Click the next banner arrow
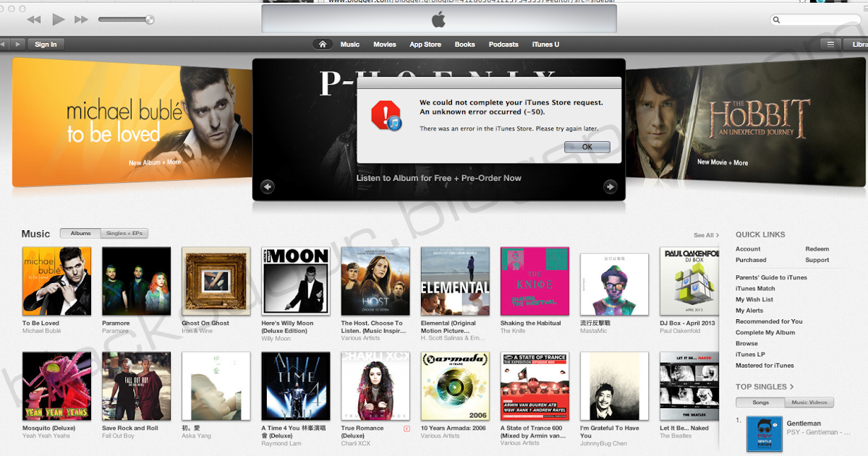 coord(610,187)
